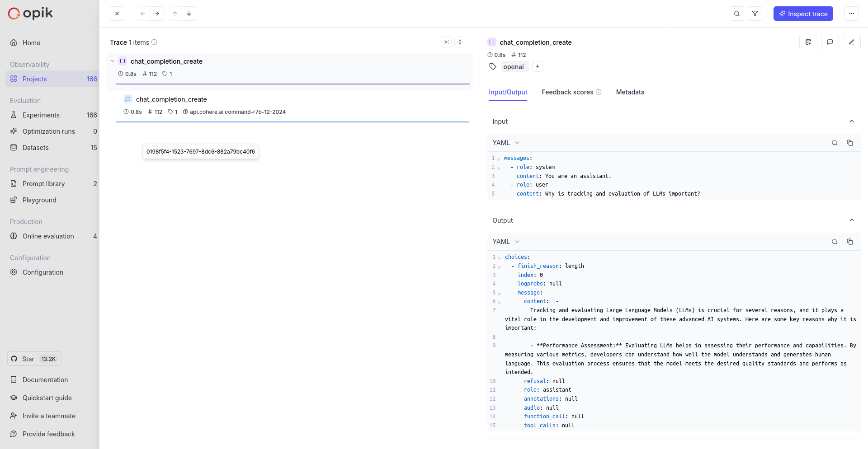Move down to next span arrow
This screenshot has width=868, height=449.
[x=189, y=14]
